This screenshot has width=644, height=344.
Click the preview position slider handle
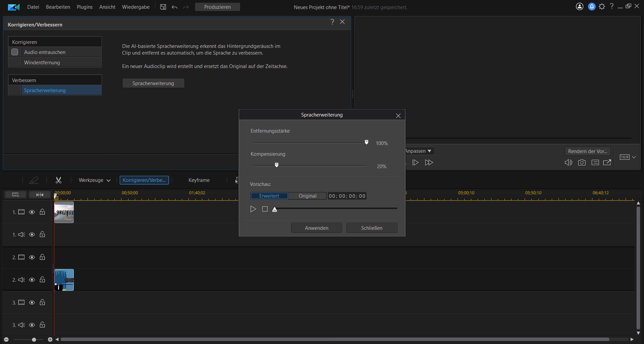[275, 210]
